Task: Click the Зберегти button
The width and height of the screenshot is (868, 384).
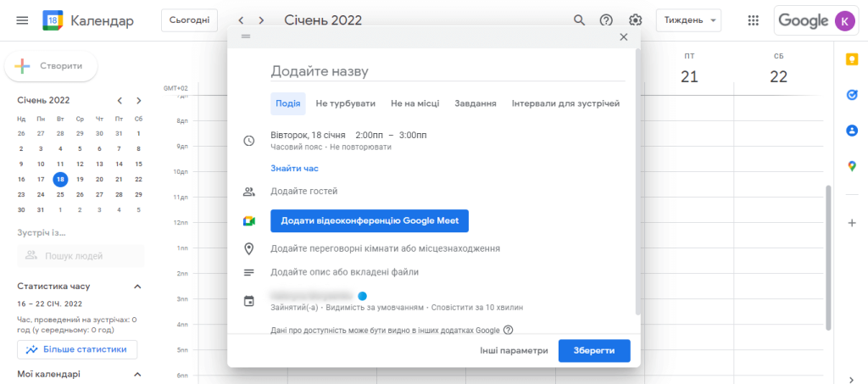Action: tap(594, 351)
